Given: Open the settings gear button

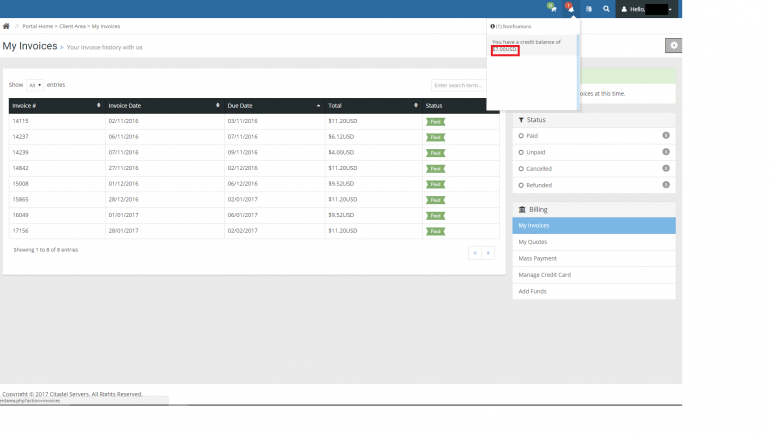Looking at the screenshot, I should click(x=674, y=46).
